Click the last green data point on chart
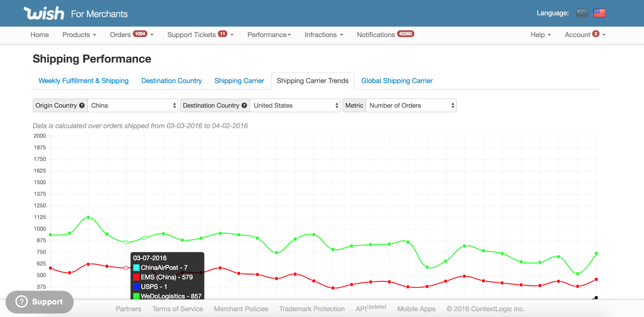Screen dimensions: 644x317 click(x=596, y=253)
